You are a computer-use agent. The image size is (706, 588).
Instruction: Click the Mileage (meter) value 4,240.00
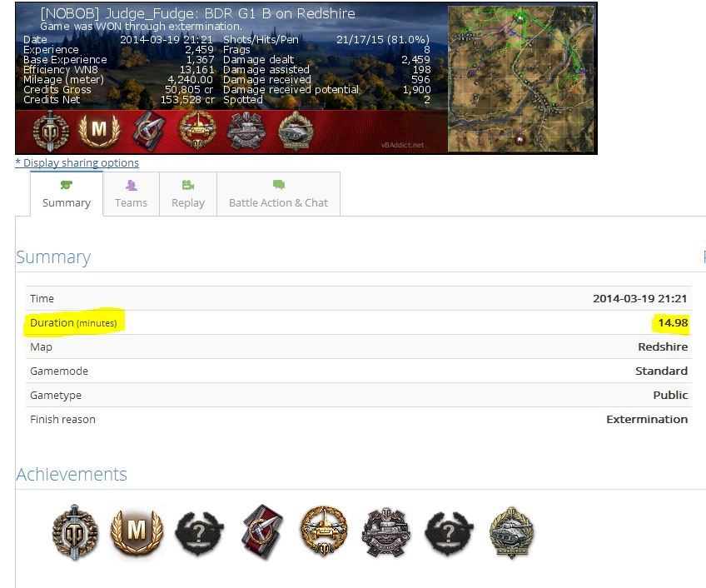point(190,79)
